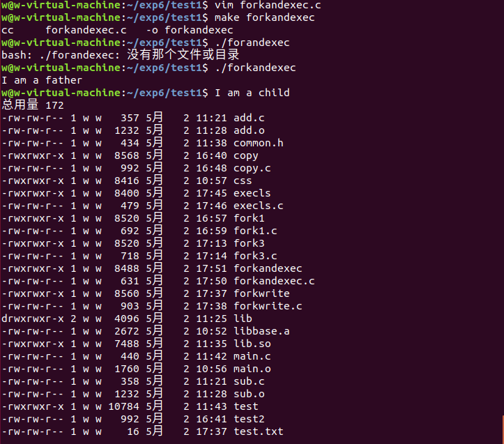Click the size value 1760 of main.o
This screenshot has width=504, height=444.
click(127, 369)
